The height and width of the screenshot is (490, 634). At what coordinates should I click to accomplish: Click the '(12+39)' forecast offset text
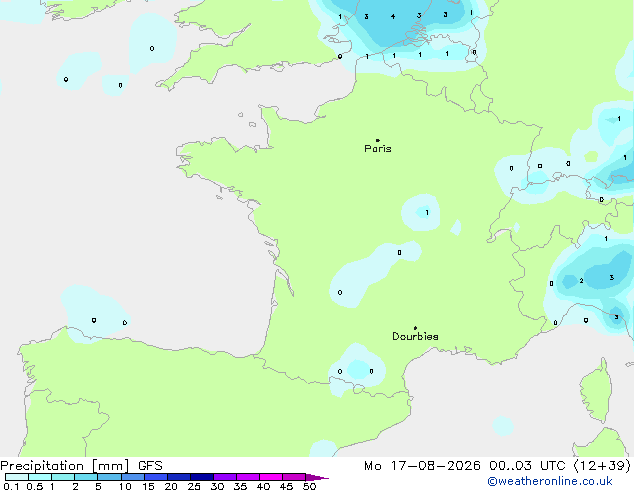pyautogui.click(x=602, y=466)
